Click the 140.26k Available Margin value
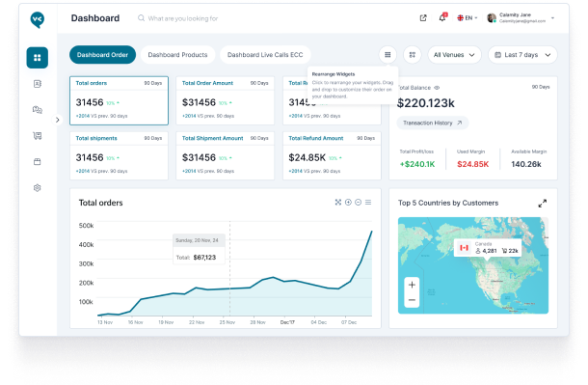This screenshot has height=385, width=588. (526, 164)
